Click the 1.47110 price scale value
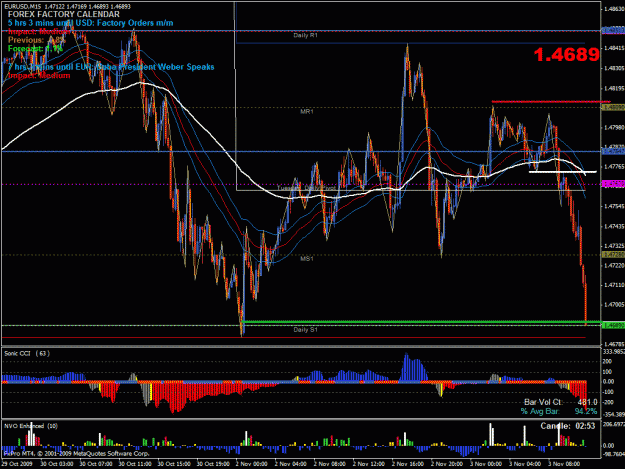The width and height of the screenshot is (625, 469). 614,285
